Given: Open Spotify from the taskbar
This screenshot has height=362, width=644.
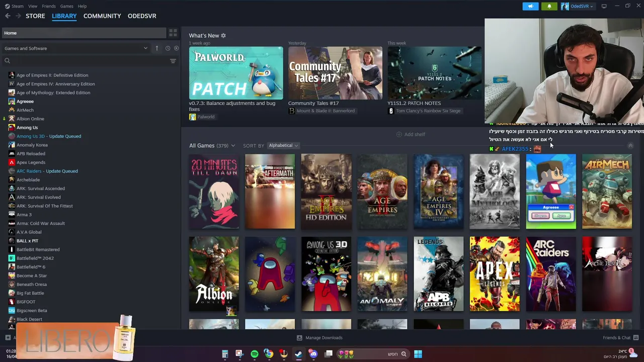Looking at the screenshot, I should tap(255, 354).
